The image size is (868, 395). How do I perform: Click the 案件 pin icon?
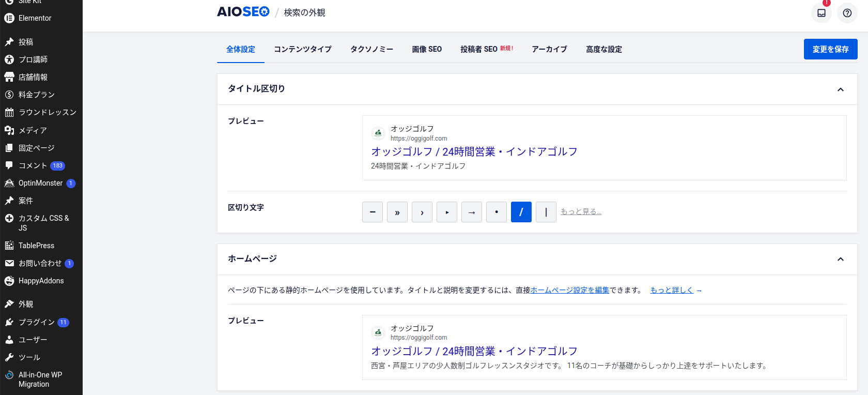[9, 201]
